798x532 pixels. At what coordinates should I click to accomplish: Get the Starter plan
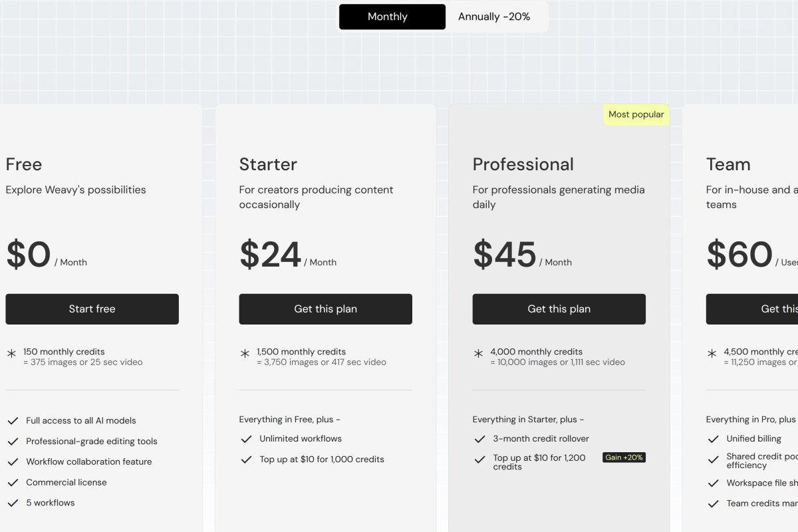[325, 309]
